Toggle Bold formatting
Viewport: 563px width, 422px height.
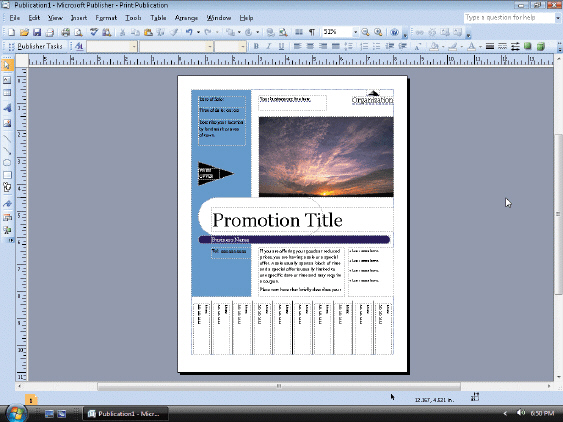(x=256, y=46)
